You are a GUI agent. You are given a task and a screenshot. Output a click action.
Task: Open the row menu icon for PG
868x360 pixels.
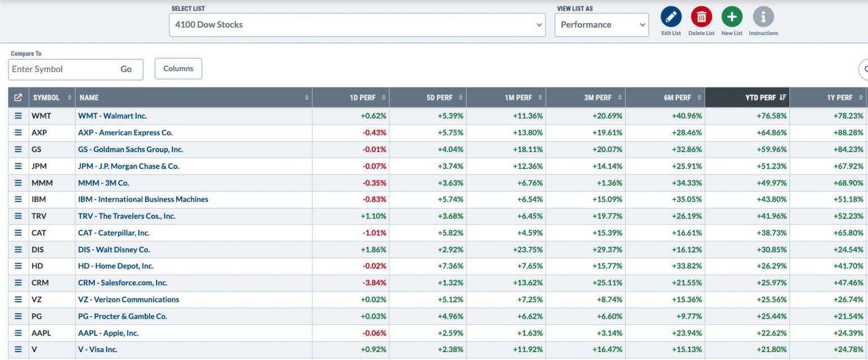[18, 316]
